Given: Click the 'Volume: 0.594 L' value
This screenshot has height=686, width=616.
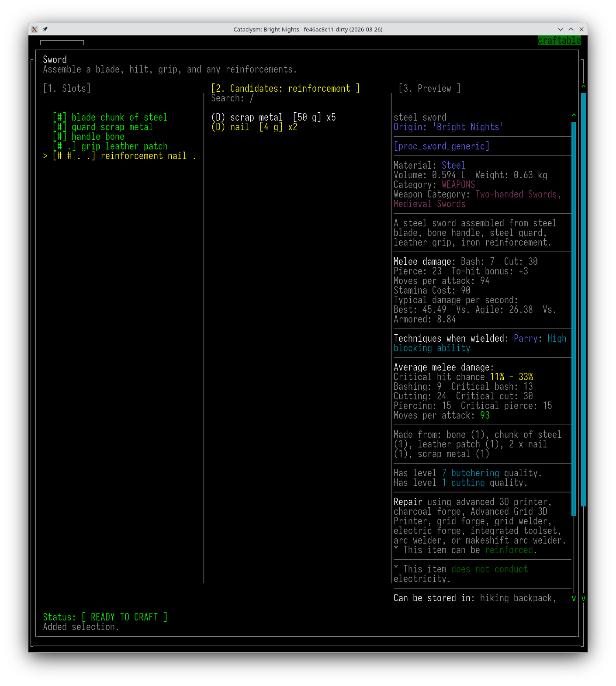Looking at the screenshot, I should point(429,175).
